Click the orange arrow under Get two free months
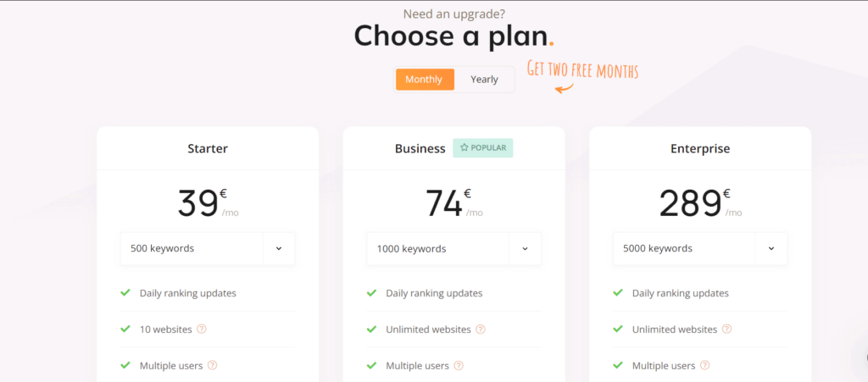The width and height of the screenshot is (868, 382). pos(564,88)
